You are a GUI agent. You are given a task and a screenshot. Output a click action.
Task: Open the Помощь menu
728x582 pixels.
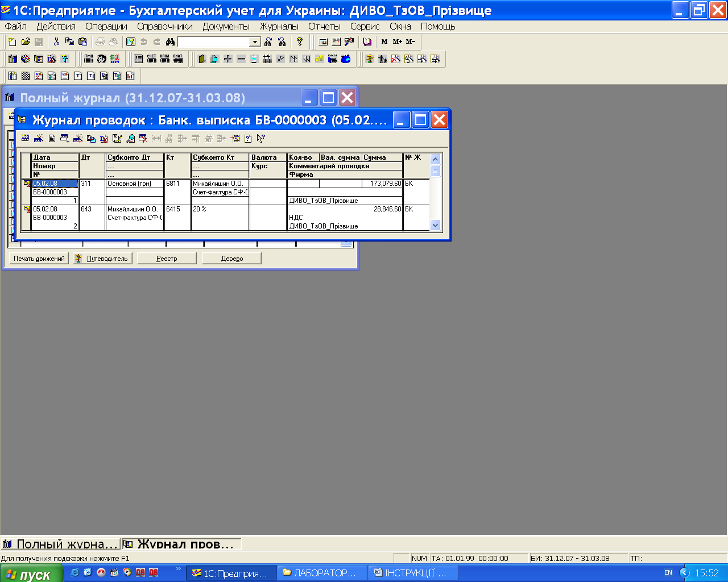[439, 26]
